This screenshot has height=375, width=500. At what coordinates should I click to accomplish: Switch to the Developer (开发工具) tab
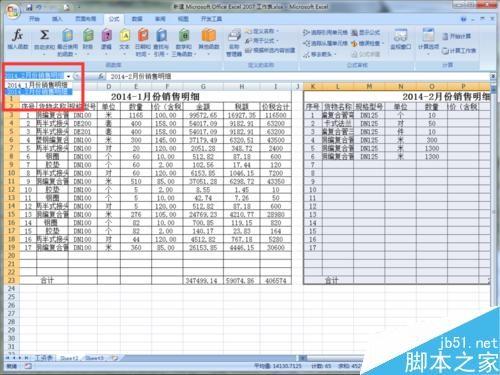[211, 19]
